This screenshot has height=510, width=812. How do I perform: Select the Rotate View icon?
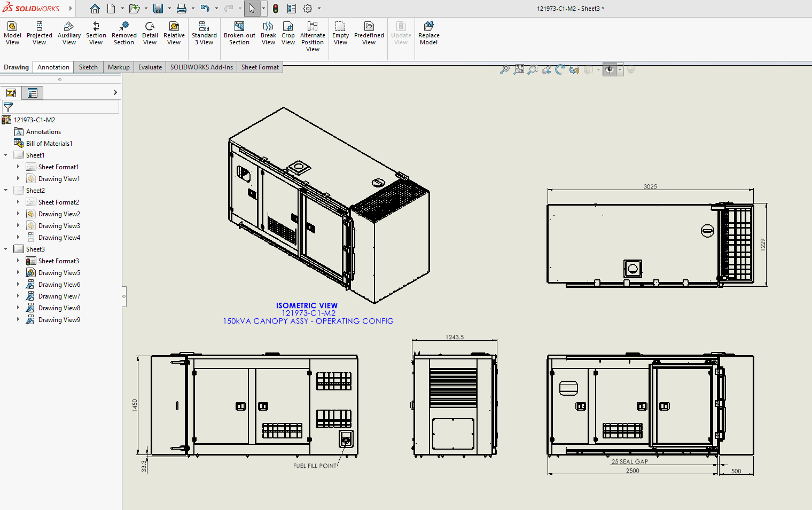pyautogui.click(x=559, y=69)
